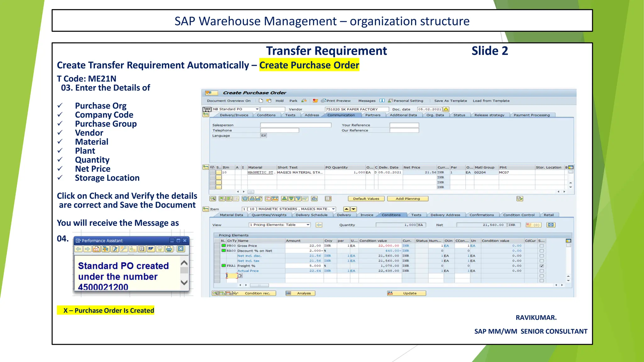Uncheck statistical checkbox for Freight % row

(541, 266)
